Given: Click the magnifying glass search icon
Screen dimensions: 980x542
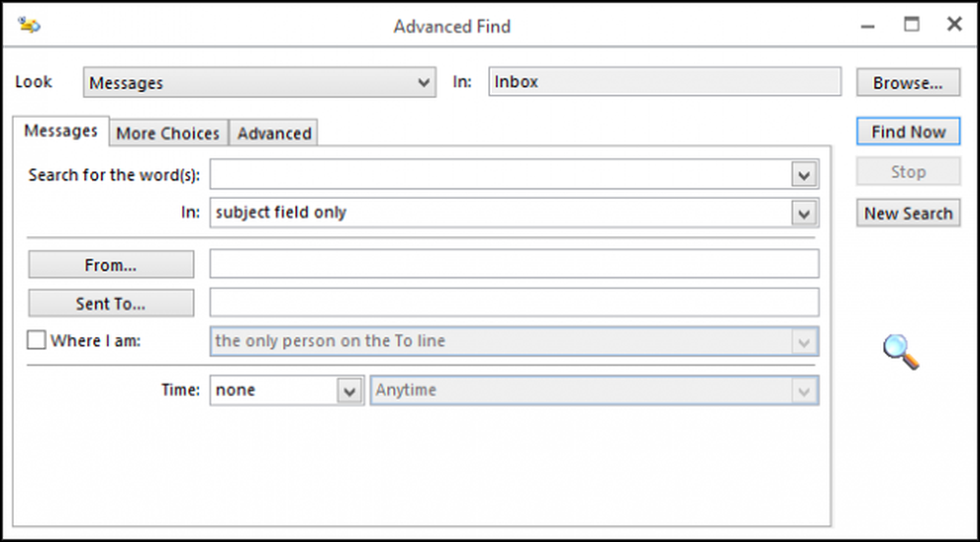Looking at the screenshot, I should [901, 351].
